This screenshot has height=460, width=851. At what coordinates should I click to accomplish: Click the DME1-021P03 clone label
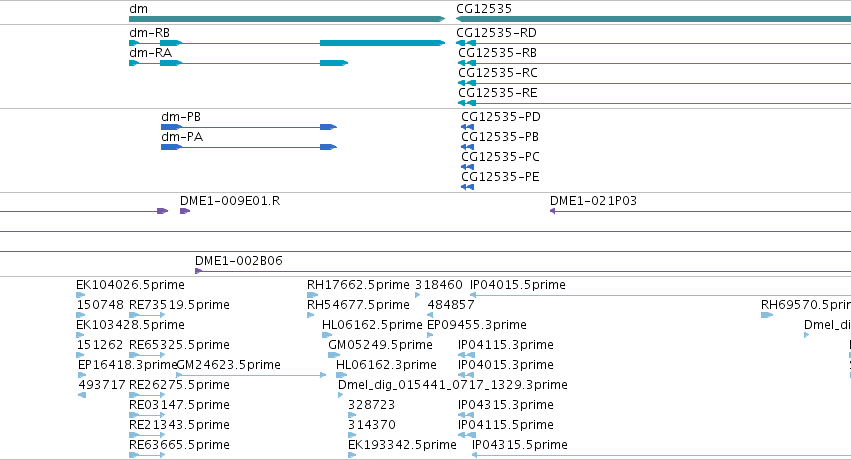[593, 201]
